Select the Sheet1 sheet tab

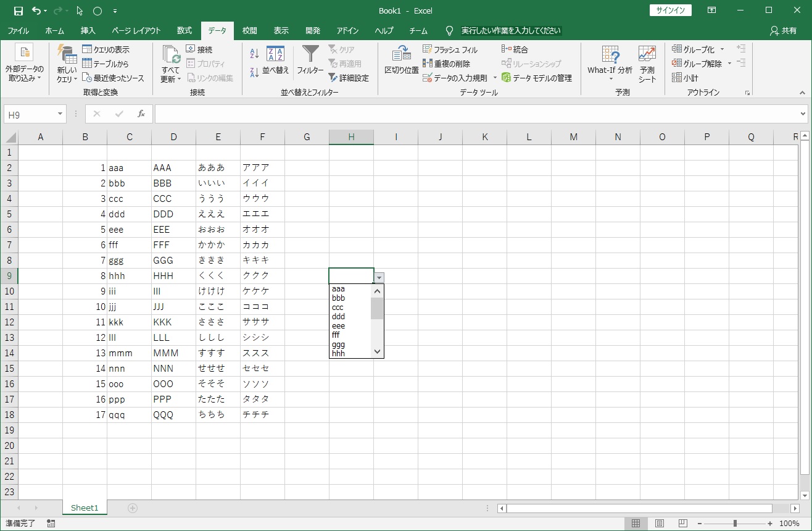tap(85, 508)
